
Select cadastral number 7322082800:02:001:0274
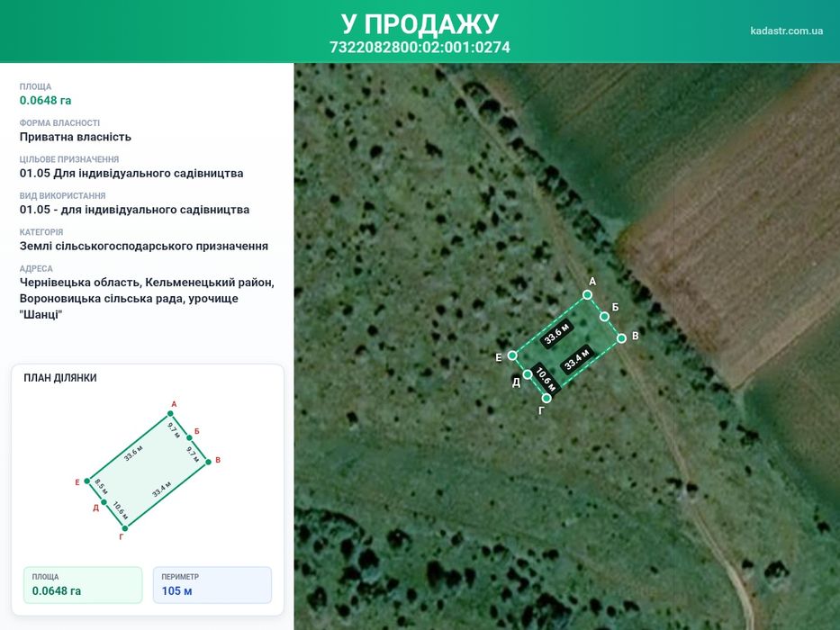tap(420, 47)
